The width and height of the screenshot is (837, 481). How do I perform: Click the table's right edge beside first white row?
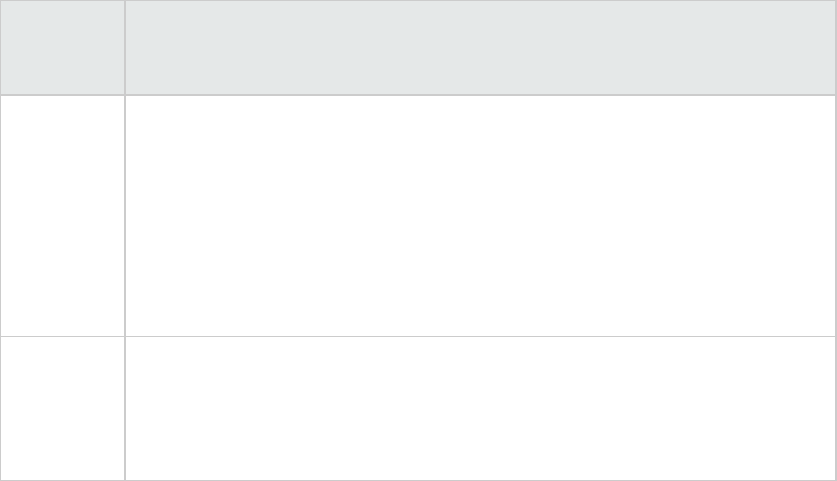pos(835,216)
